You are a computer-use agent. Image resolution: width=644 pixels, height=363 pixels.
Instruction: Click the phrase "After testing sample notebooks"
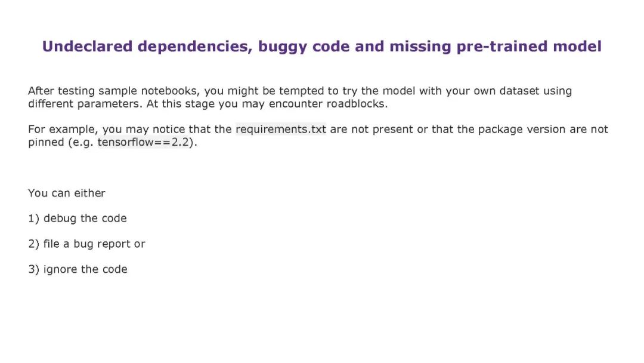[113, 91]
